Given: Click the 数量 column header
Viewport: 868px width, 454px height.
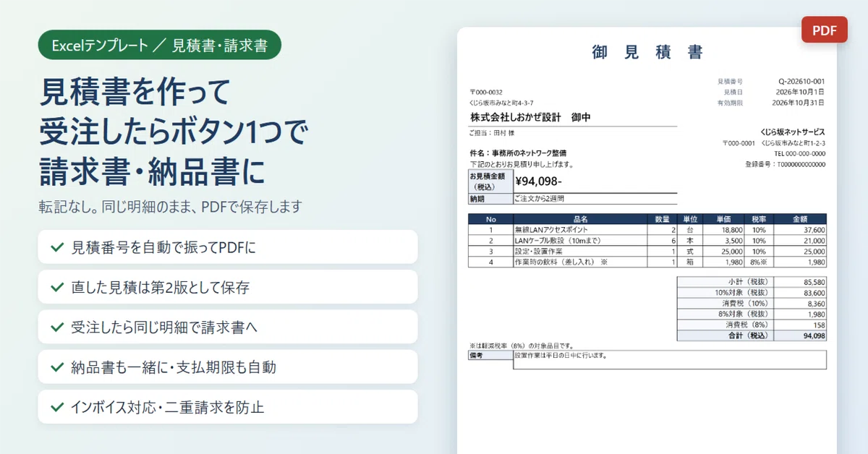Looking at the screenshot, I should click(x=662, y=219).
